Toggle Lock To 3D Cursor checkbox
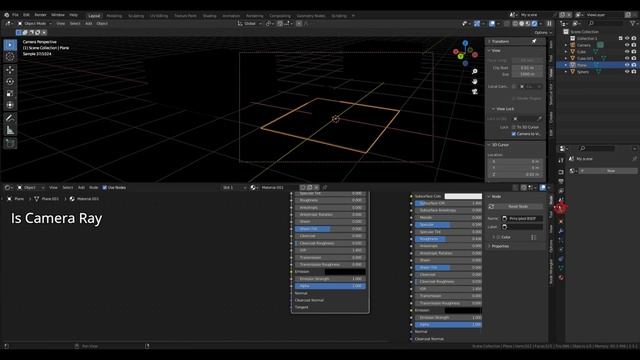 pyautogui.click(x=514, y=127)
